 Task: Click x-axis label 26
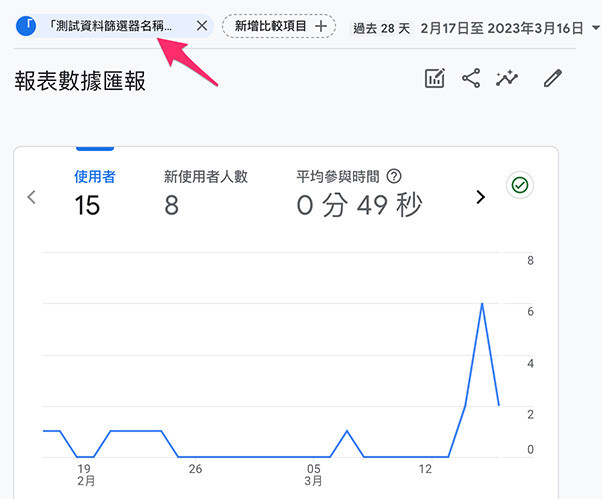195,469
